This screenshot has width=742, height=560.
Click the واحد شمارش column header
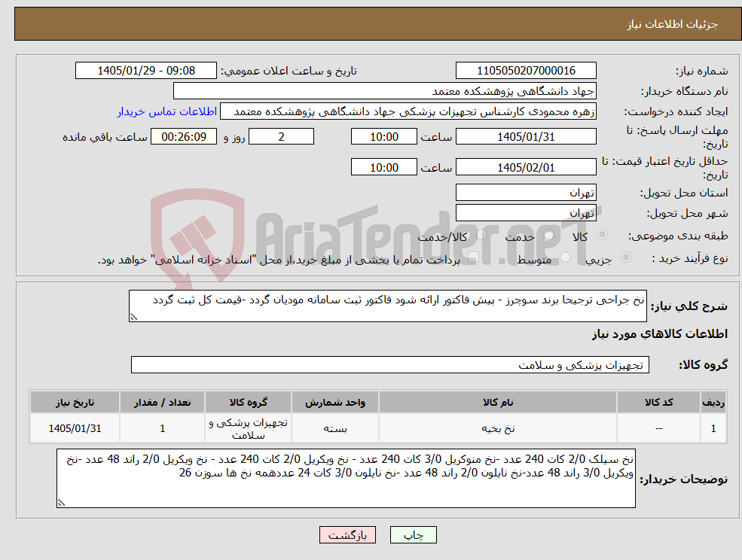pos(335,402)
